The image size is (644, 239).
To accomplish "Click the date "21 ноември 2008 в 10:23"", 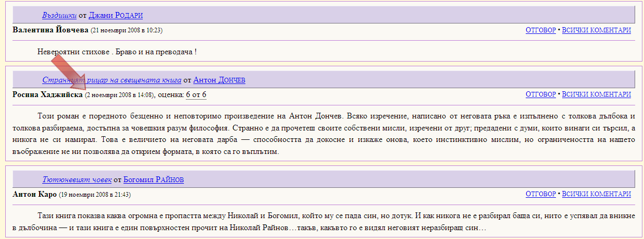I will (x=127, y=31).
